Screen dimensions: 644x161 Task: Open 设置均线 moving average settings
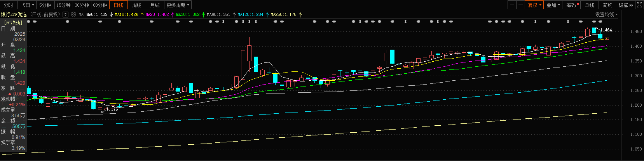606,14
